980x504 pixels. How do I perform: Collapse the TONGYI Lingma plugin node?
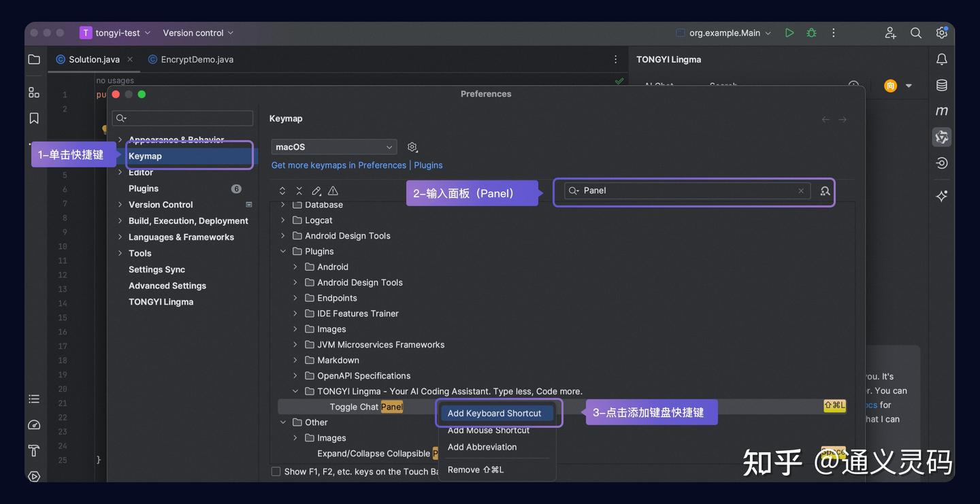295,391
